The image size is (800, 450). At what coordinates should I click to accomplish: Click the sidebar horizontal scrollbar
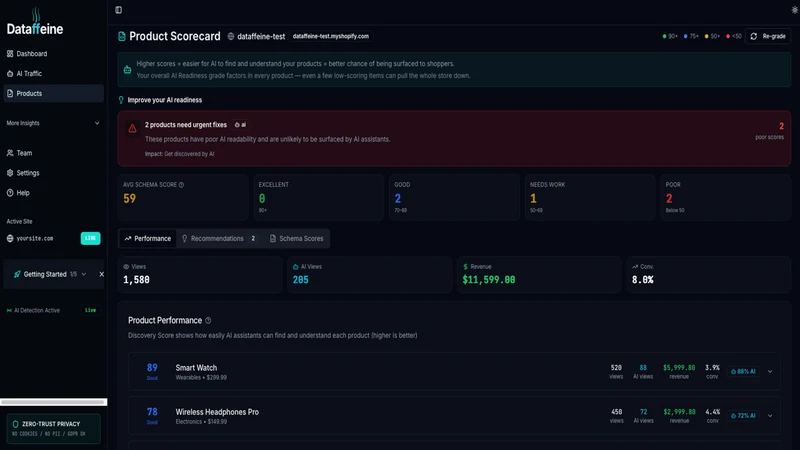pyautogui.click(x=53, y=402)
